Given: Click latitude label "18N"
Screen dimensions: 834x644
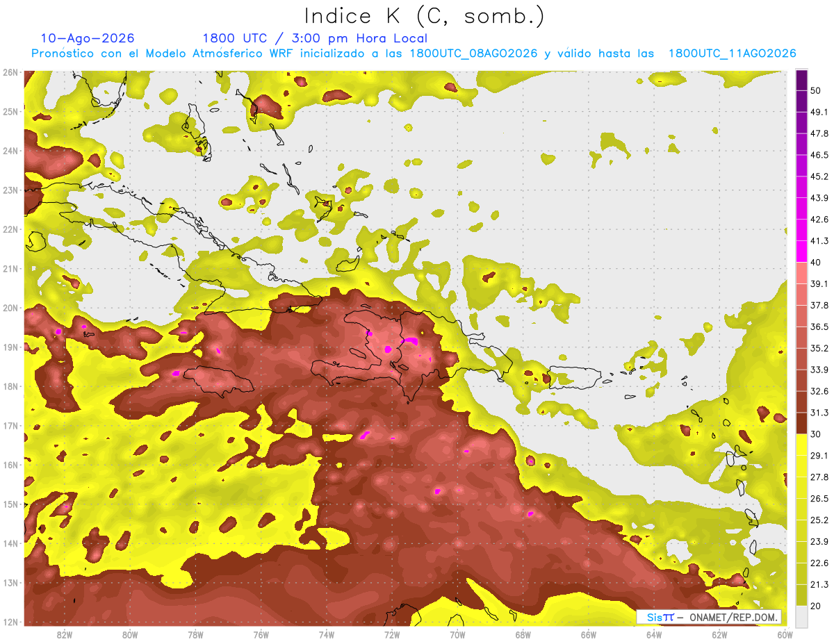Looking at the screenshot, I should (x=10, y=386).
